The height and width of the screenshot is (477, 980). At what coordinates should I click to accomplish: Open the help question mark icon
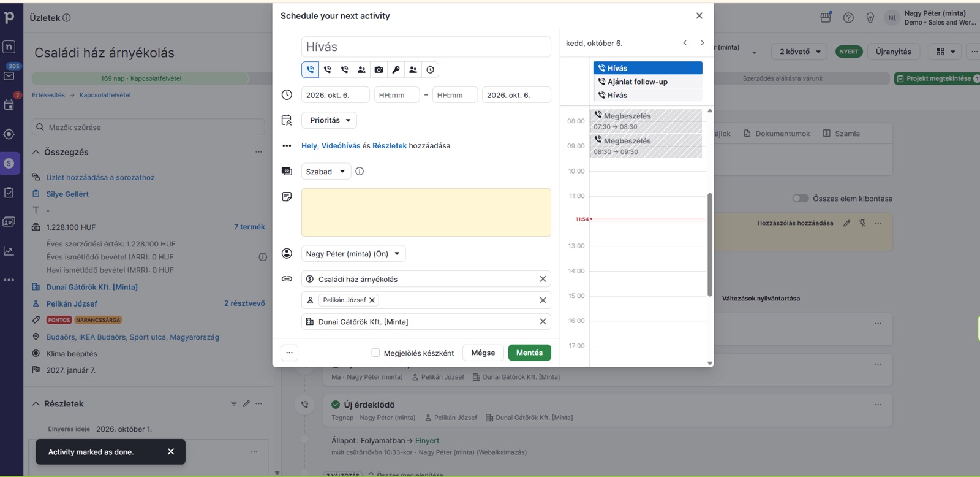pos(848,18)
